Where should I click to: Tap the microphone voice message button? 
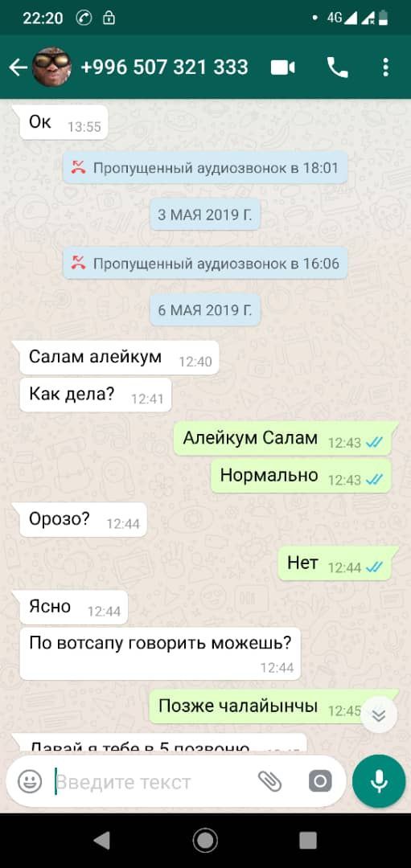point(379,782)
